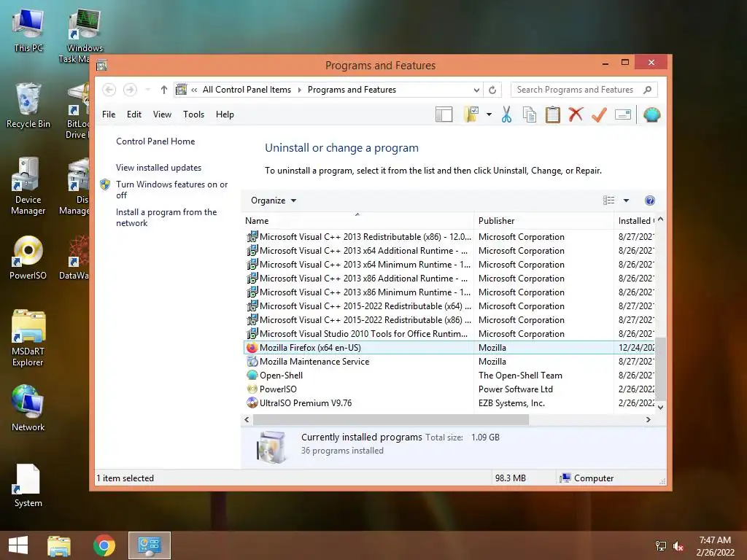Click the horizontal scrollbar thumb in program list
This screenshot has height=560, width=747.
pyautogui.click(x=391, y=419)
